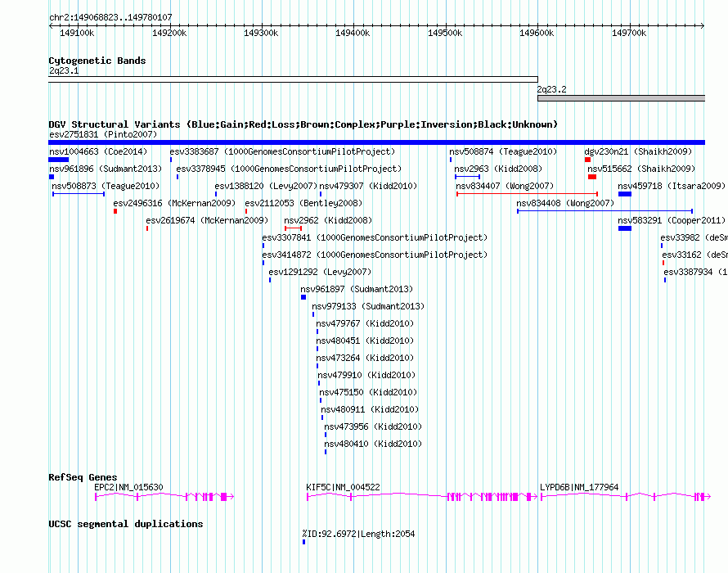Open nsv508873 (Teague2010) variant

(106, 186)
